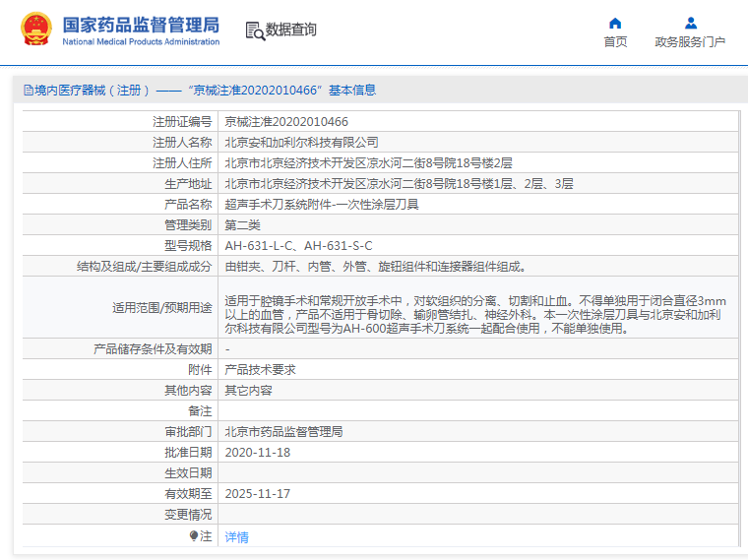This screenshot has height=560, width=748.
Task: Click the 其他内容 row label
Action: tap(188, 390)
